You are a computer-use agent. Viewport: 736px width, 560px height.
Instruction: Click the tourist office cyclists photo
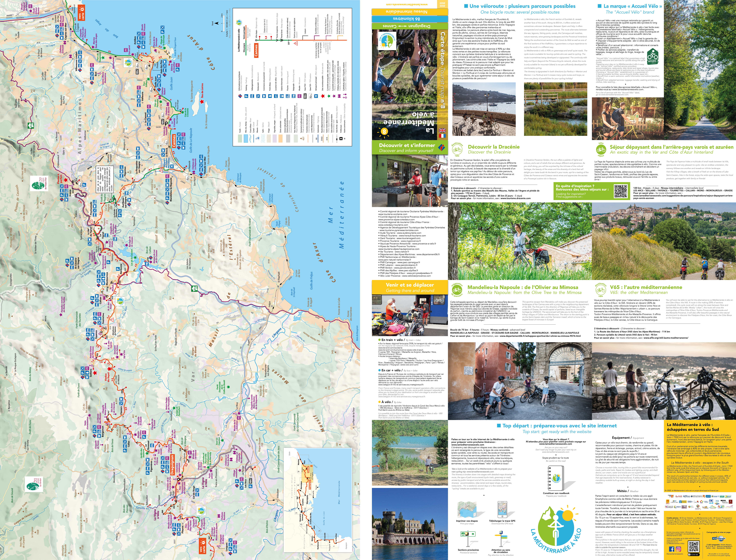coord(410,181)
